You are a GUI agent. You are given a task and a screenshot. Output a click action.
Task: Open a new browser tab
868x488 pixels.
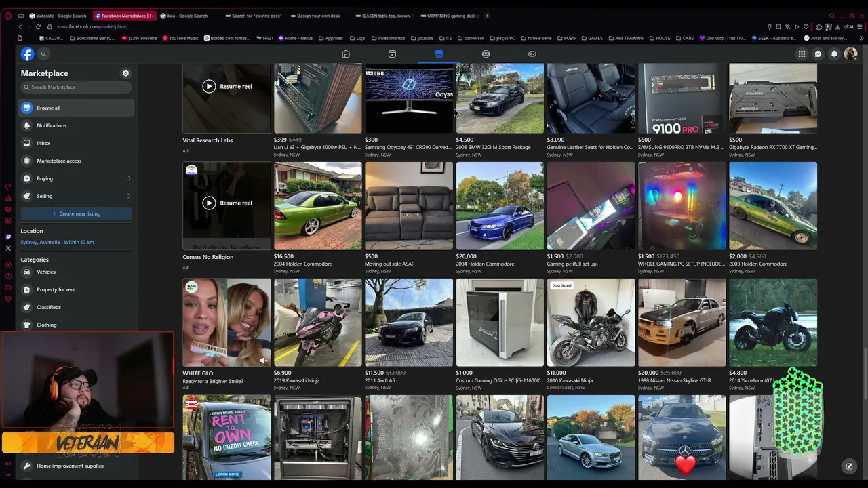[x=487, y=16]
